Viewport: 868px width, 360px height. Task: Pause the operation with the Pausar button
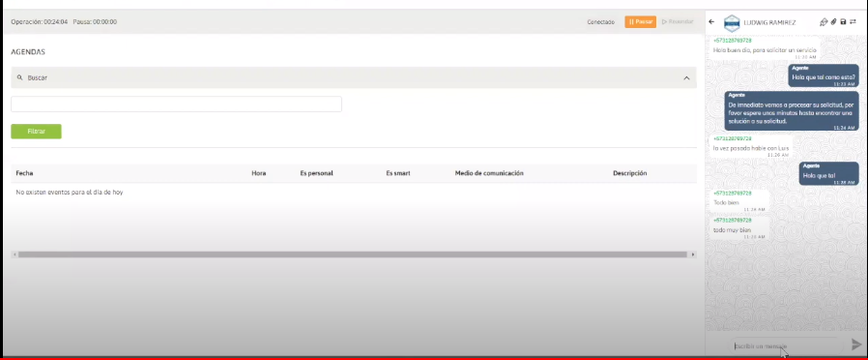pos(641,21)
